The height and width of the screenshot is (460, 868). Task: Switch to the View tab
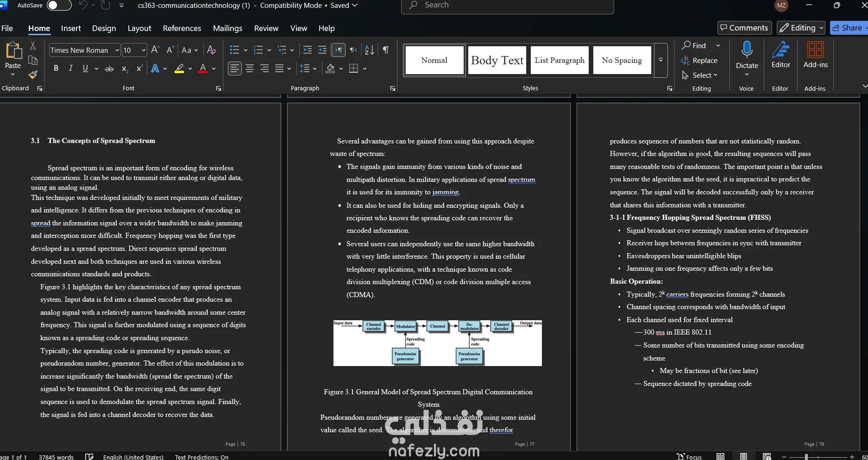pos(299,28)
